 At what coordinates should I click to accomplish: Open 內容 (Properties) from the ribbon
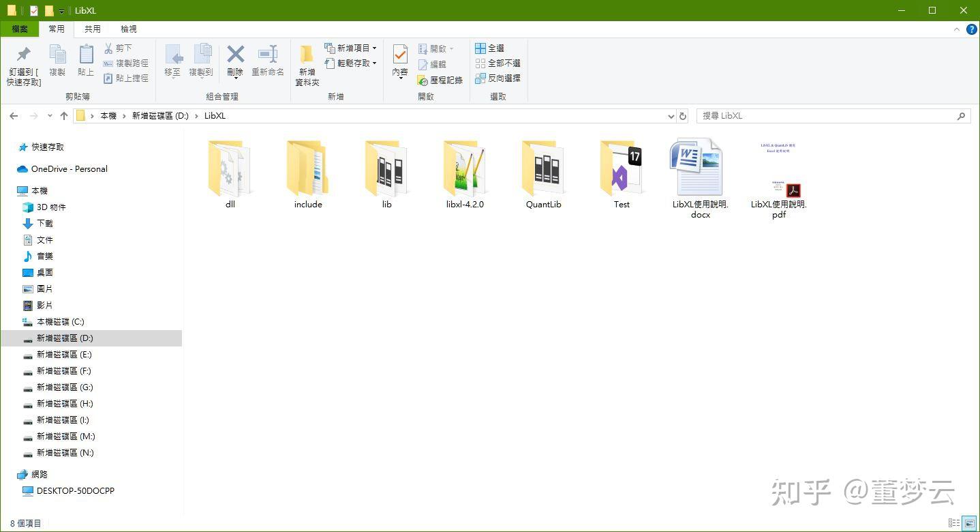(399, 61)
